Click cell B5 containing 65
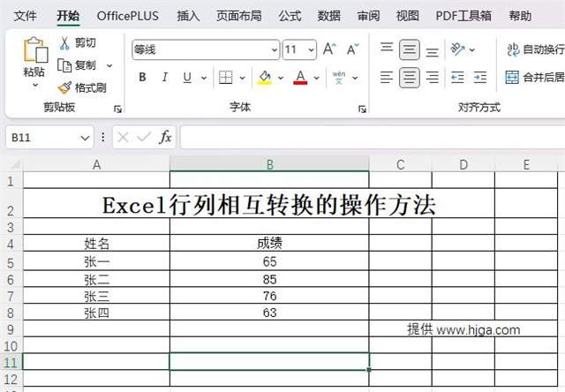 click(x=269, y=262)
